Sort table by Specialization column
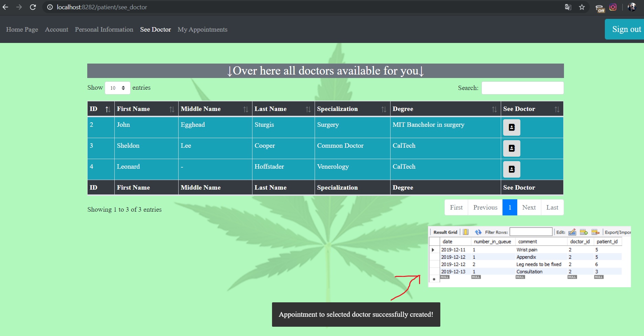Viewport: 644px width, 336px height. click(352, 109)
